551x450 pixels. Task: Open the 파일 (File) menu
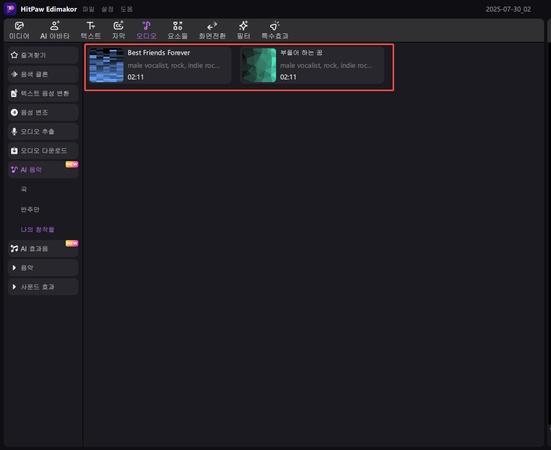coord(88,9)
